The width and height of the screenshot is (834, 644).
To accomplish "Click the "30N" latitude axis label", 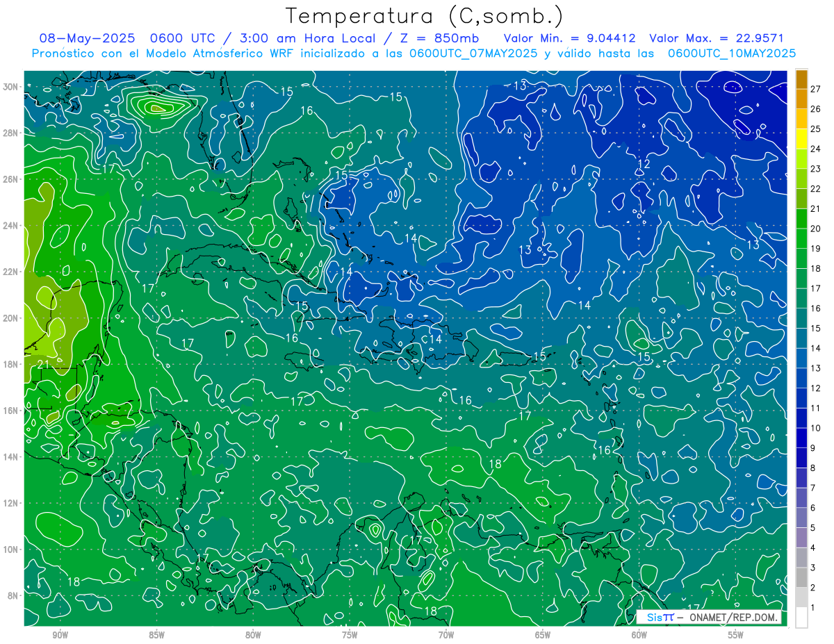I will pyautogui.click(x=11, y=87).
